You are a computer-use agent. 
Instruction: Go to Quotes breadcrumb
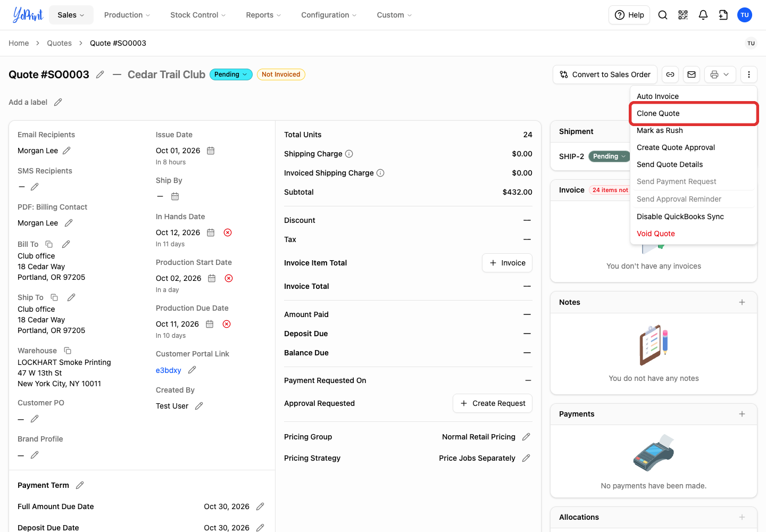59,43
